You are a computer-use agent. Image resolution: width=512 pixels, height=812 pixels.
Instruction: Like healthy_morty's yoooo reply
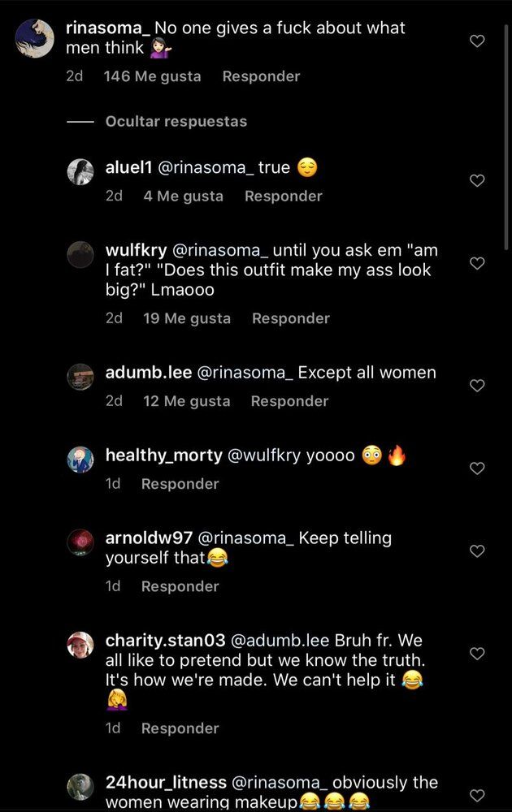(477, 469)
